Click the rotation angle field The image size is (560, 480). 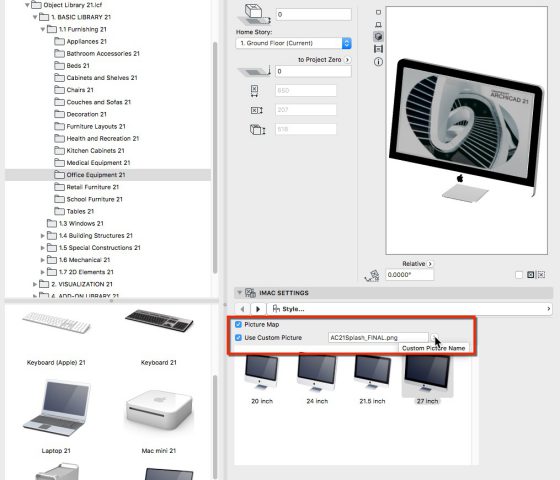pyautogui.click(x=410, y=275)
